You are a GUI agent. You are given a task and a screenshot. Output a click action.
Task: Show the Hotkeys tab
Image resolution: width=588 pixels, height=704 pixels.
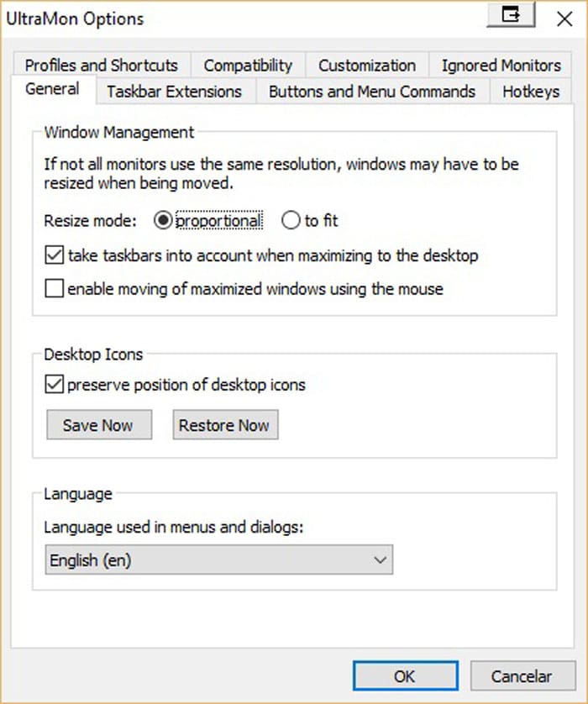pyautogui.click(x=531, y=91)
